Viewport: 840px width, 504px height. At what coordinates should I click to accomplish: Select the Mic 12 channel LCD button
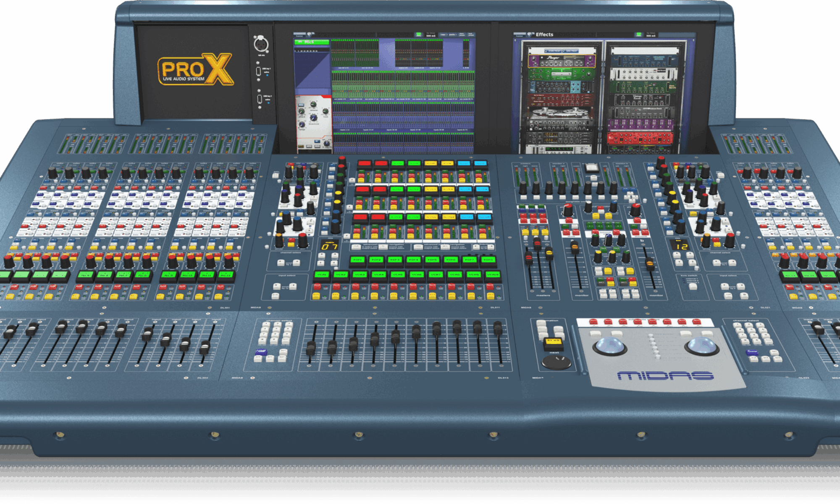[226, 276]
